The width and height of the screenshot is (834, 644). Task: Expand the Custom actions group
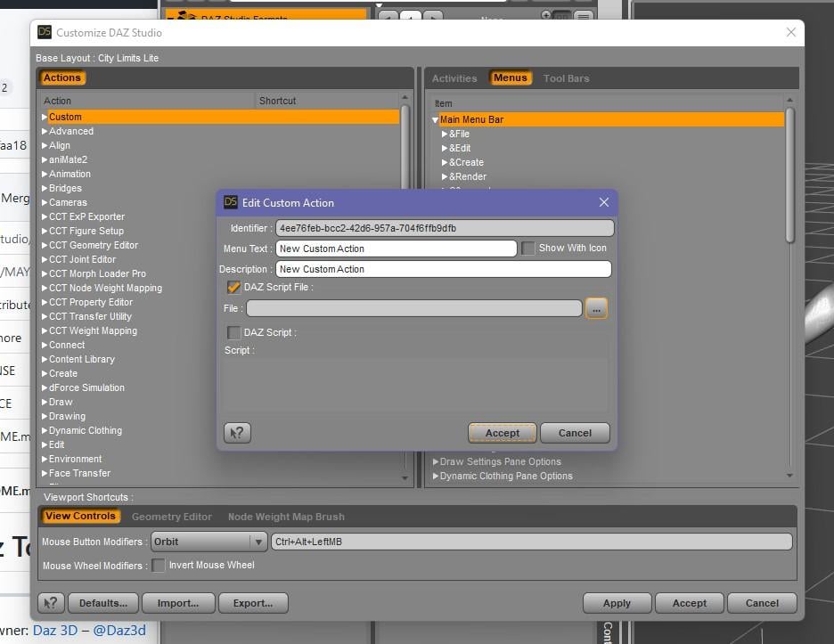pyautogui.click(x=45, y=117)
